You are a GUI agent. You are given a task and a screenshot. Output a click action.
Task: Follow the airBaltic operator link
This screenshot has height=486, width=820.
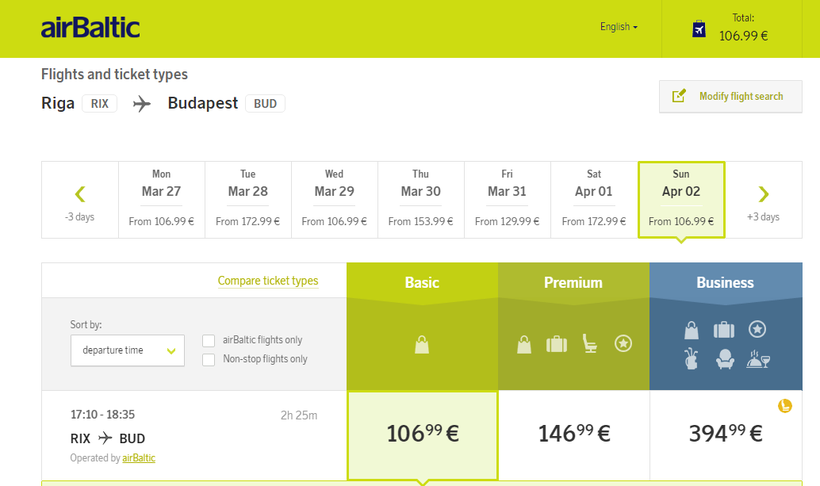(139, 458)
